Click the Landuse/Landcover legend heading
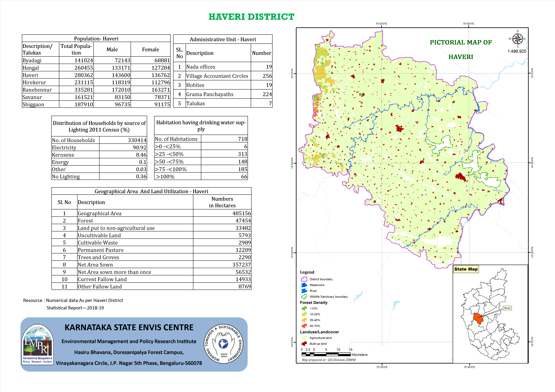Screen dimensions: 555x392 pos(319,332)
